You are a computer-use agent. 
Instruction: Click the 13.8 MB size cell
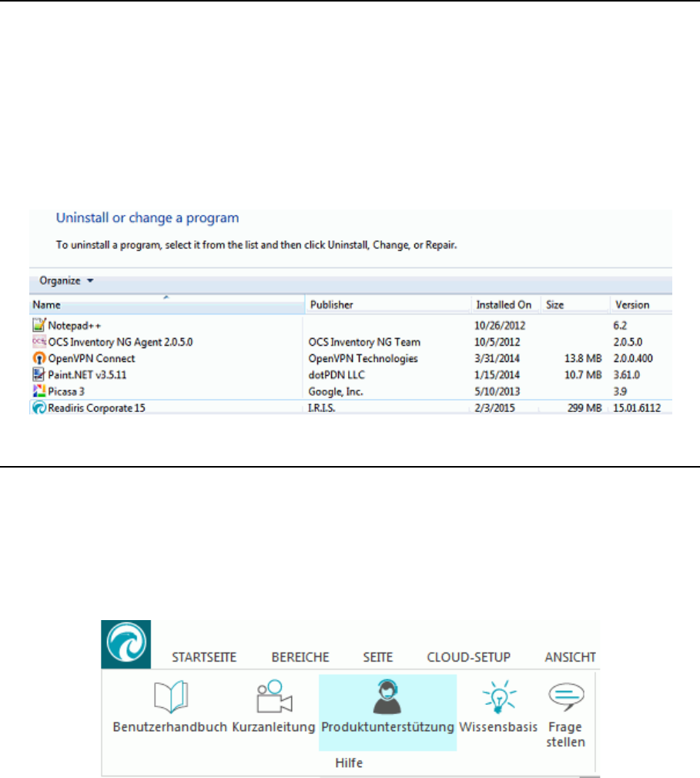583,358
